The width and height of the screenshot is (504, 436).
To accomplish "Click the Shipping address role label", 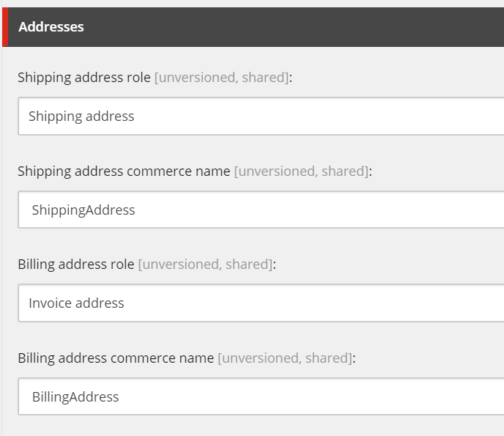I will [84, 78].
